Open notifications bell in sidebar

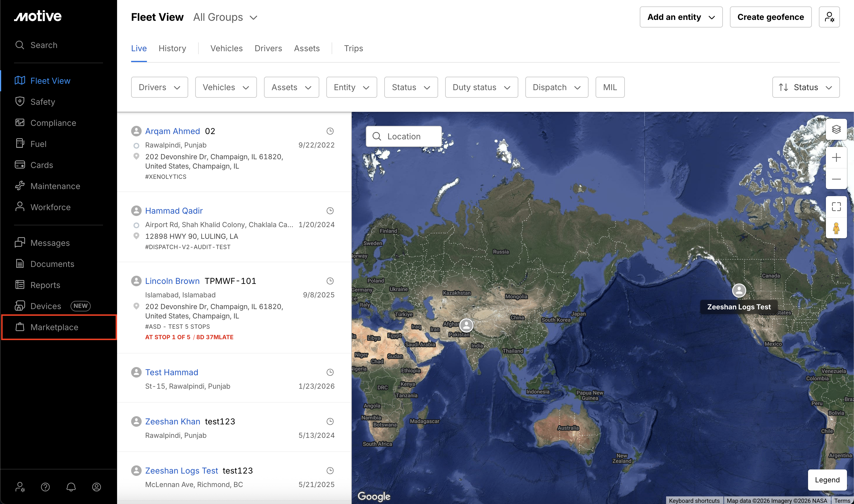click(x=71, y=487)
